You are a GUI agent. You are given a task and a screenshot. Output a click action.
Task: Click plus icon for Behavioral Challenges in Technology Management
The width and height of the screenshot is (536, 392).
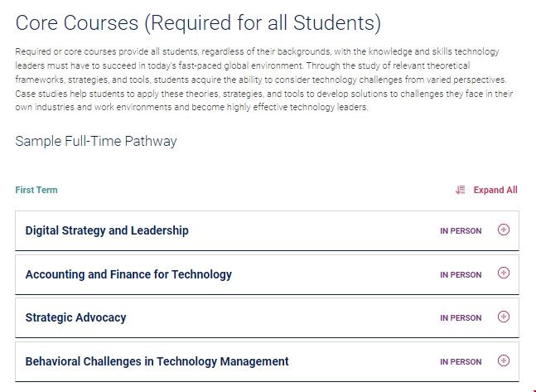click(x=504, y=361)
